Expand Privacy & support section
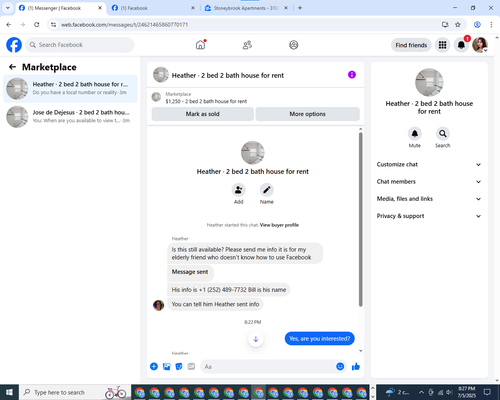The image size is (500, 400). tap(429, 216)
